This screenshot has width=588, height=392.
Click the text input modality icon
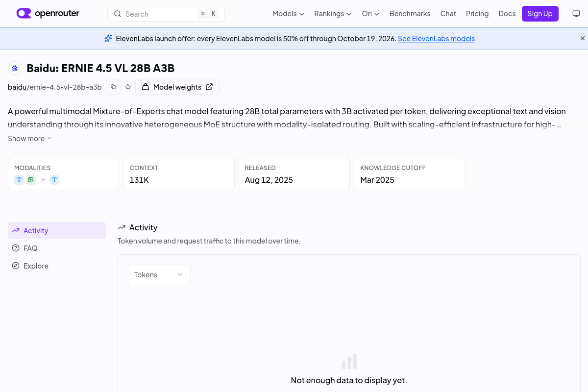19,180
